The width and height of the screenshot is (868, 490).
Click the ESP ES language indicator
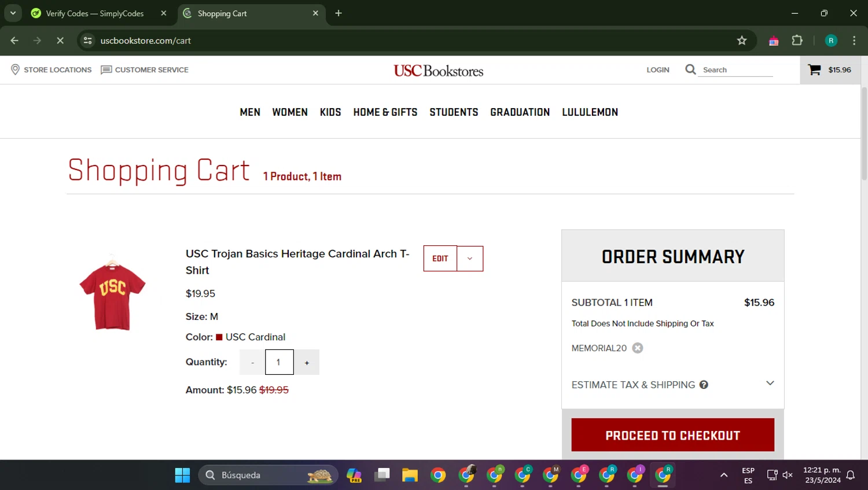(748, 475)
